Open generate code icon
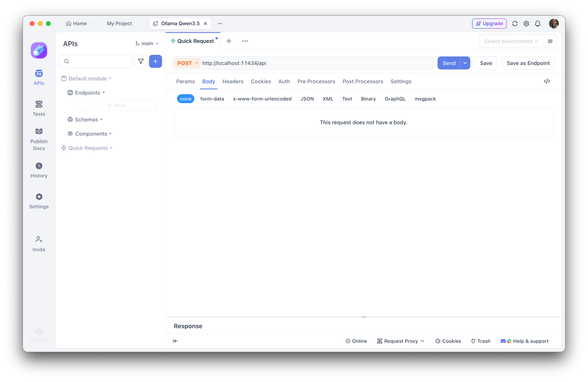The image size is (588, 382). [547, 81]
